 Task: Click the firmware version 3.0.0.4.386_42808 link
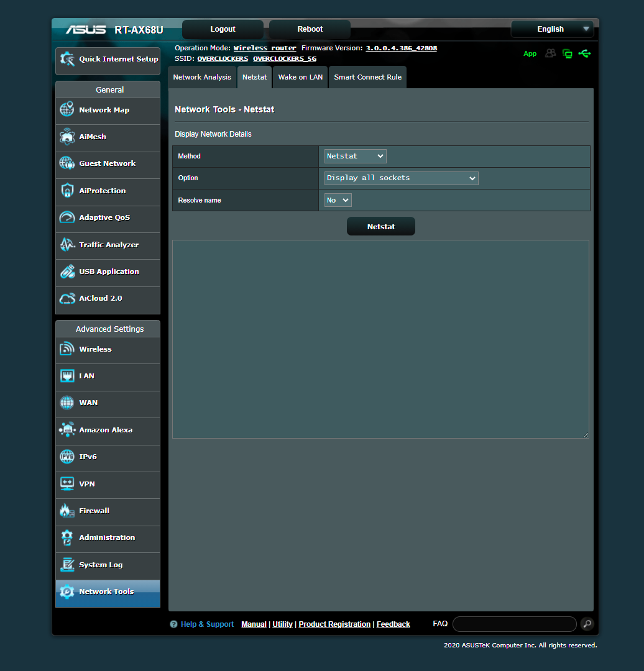coord(401,48)
